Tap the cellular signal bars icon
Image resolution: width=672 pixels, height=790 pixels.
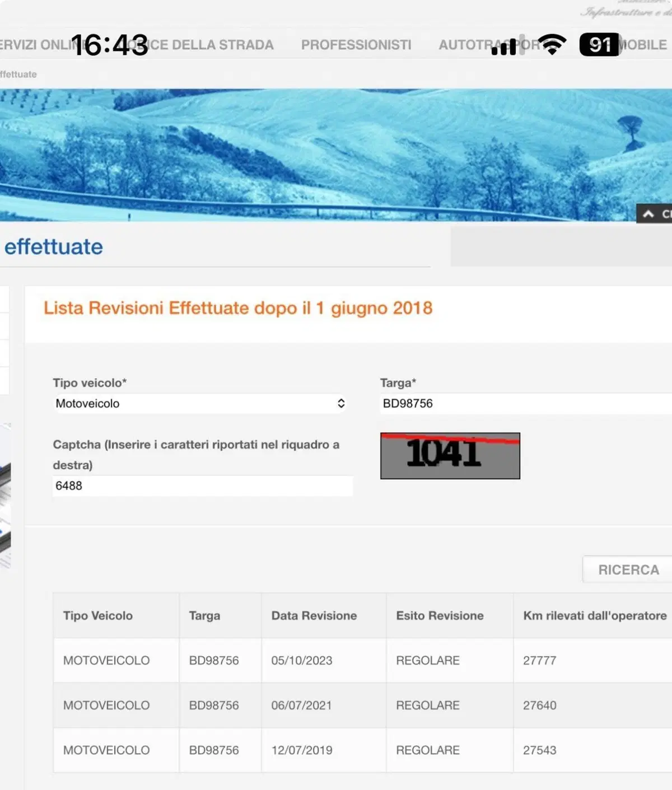(507, 45)
